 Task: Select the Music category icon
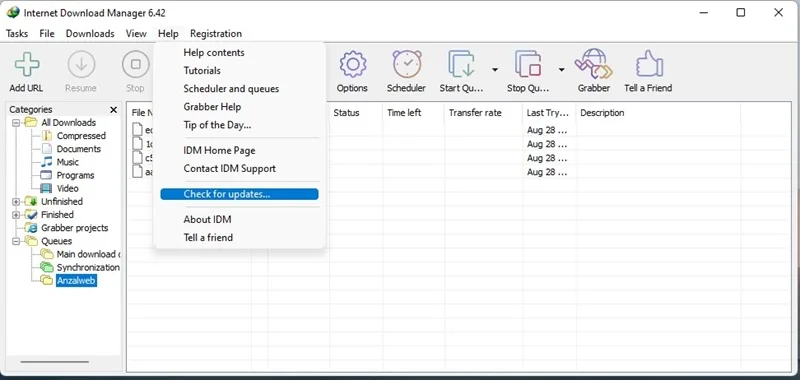click(46, 162)
